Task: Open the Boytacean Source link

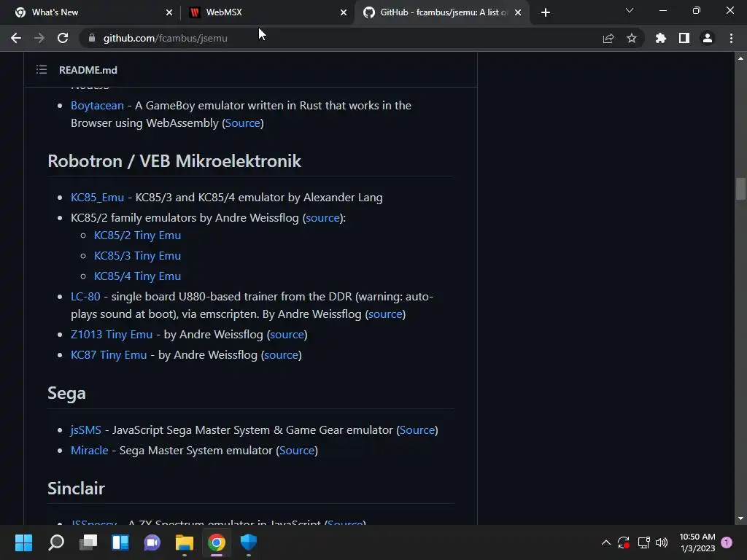Action: pos(242,122)
